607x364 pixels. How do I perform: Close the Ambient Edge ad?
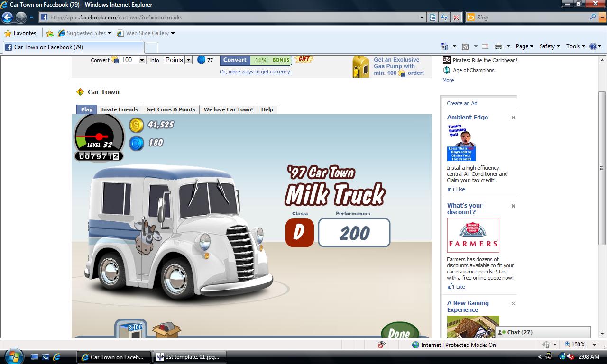(x=513, y=118)
